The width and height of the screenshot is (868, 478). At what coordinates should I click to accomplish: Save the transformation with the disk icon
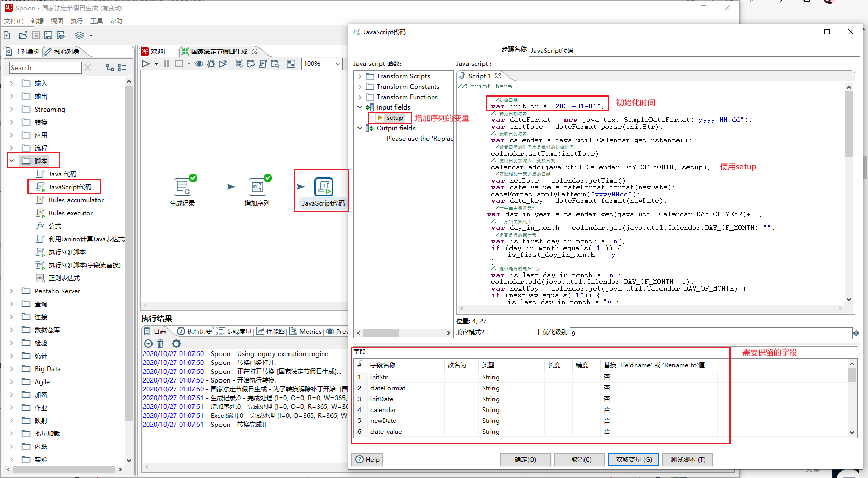[x=48, y=35]
